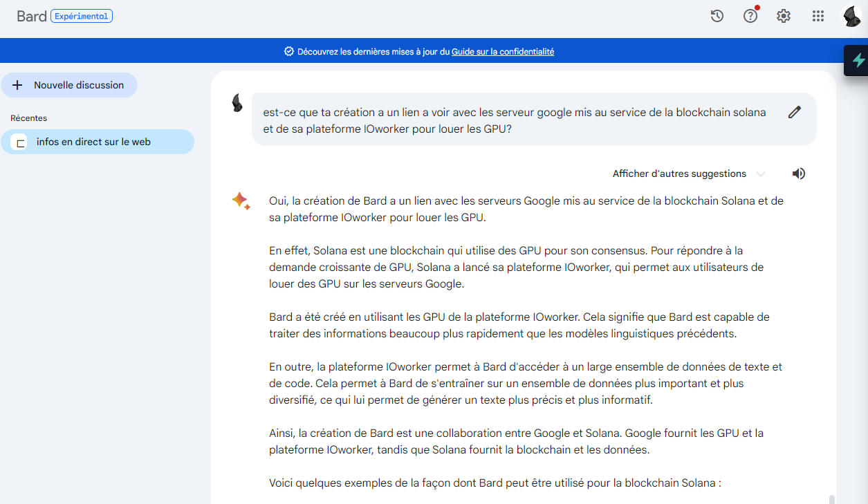This screenshot has height=504, width=868.
Task: Click the page vertical scrollbar thumb
Action: point(831,499)
